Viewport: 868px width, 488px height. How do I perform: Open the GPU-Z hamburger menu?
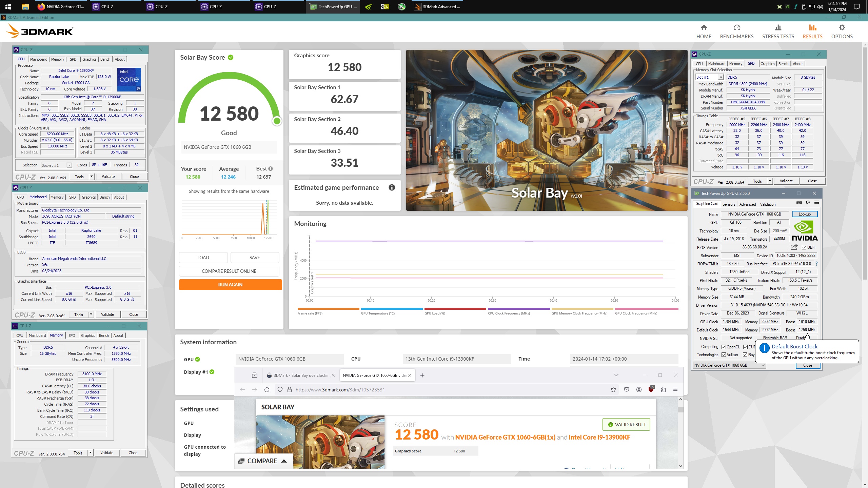(816, 203)
